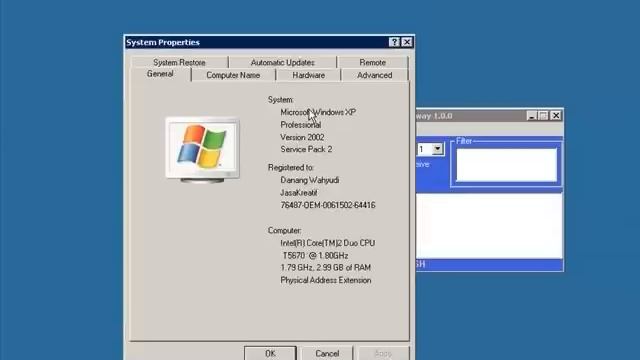Click the product ID 76487-OEM-0061502-64416
Viewport: 640px width, 360px height.
[x=328, y=205]
